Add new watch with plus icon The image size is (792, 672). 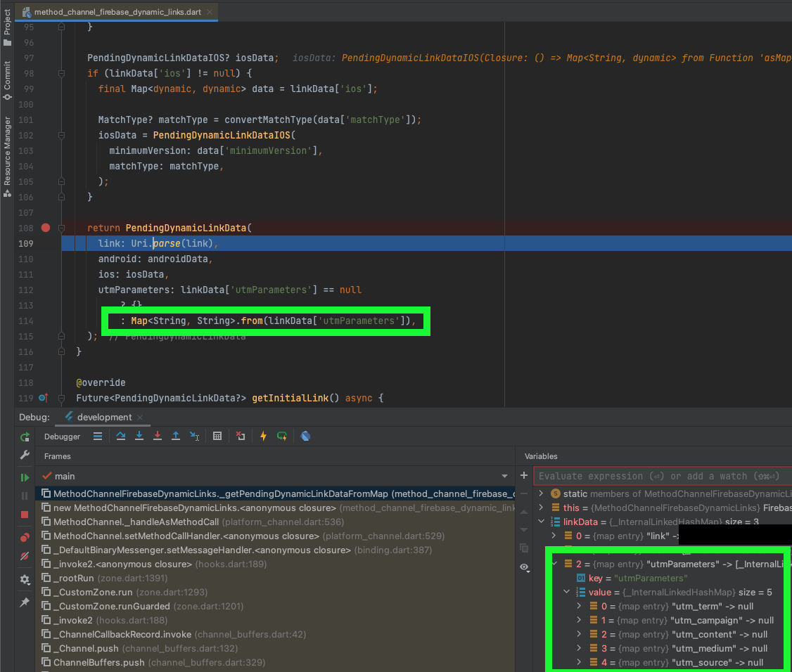[x=524, y=476]
